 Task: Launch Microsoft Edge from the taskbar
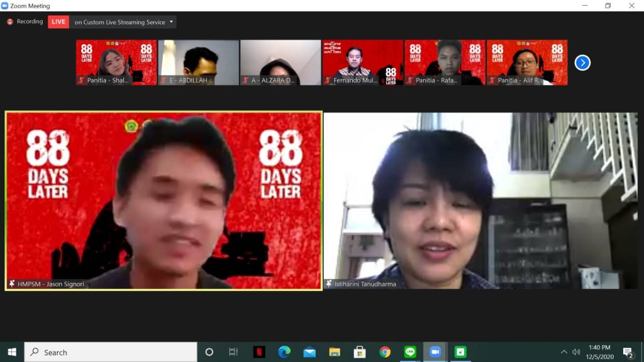(284, 352)
